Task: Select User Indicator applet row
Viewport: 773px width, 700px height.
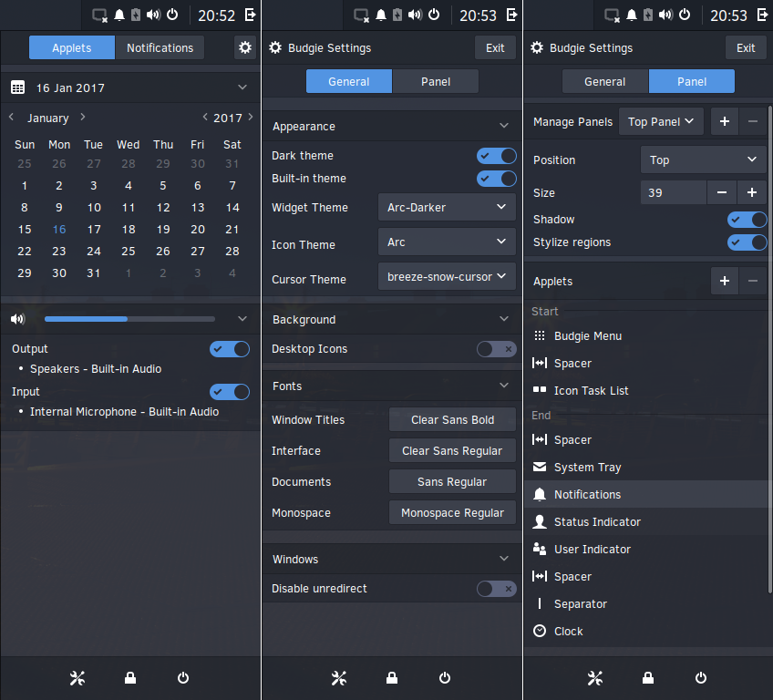Action: point(647,550)
